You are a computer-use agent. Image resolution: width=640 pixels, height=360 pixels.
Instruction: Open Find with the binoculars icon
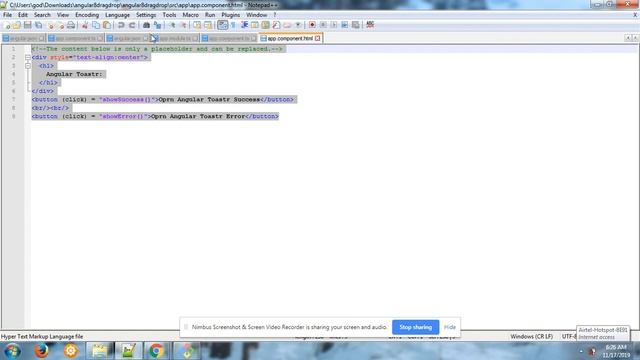(x=146, y=25)
